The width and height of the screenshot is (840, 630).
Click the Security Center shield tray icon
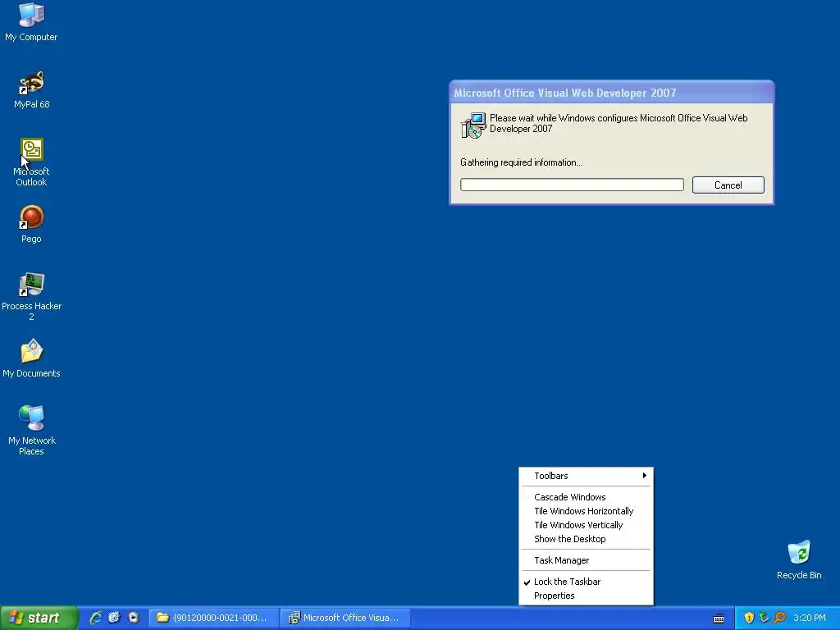pos(748,618)
